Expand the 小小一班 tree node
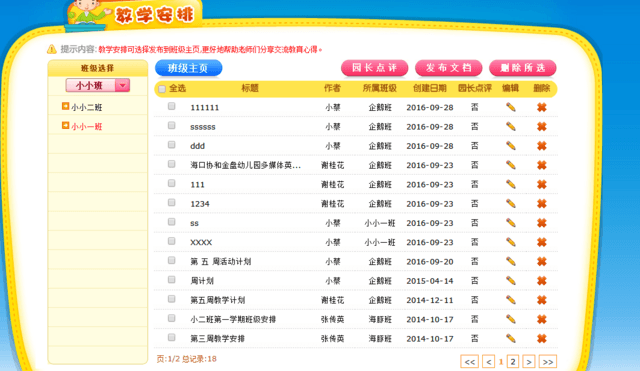The height and width of the screenshot is (371, 640). coord(65,125)
